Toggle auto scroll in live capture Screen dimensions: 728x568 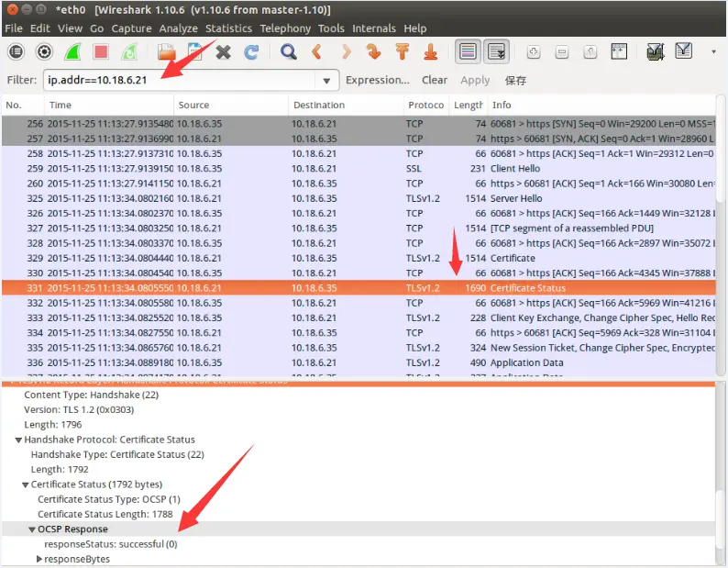click(496, 51)
